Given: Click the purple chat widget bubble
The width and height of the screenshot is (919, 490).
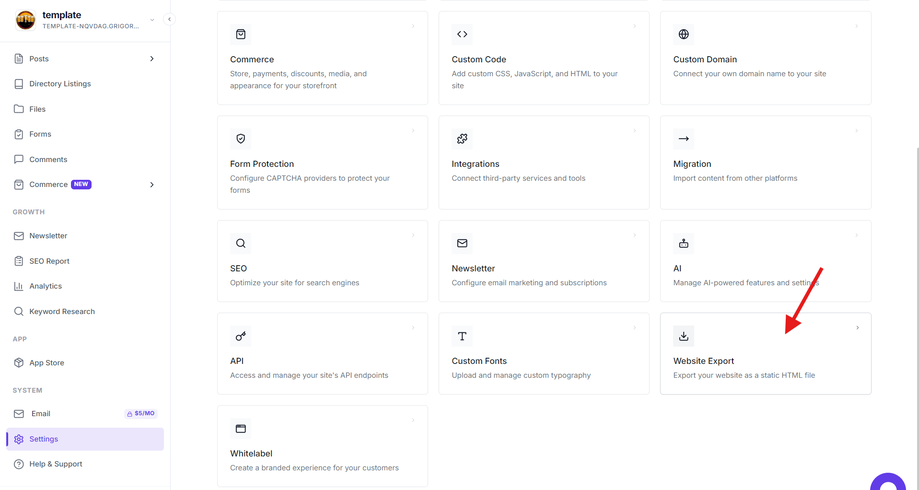Looking at the screenshot, I should 888,483.
